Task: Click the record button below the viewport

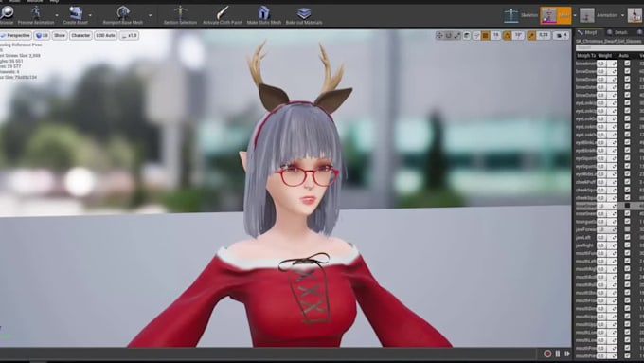Action: click(x=547, y=354)
